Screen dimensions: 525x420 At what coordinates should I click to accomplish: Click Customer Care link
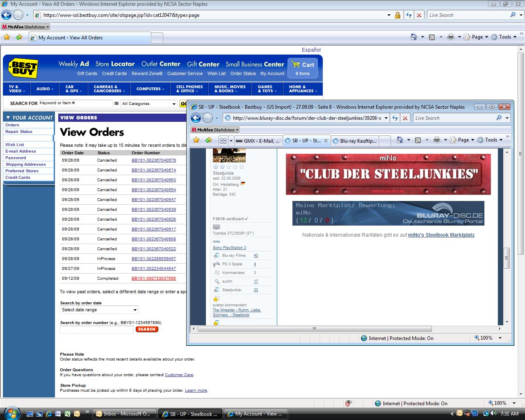click(179, 375)
